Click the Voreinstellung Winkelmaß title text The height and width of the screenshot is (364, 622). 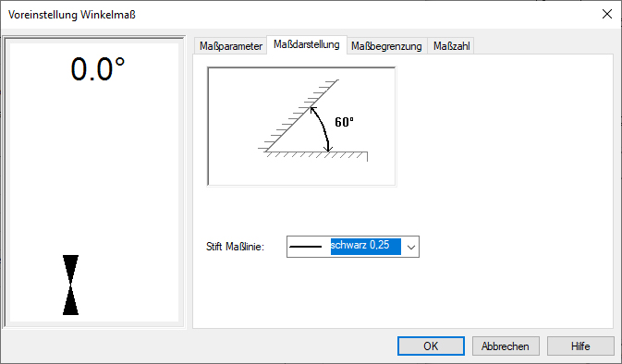(72, 15)
